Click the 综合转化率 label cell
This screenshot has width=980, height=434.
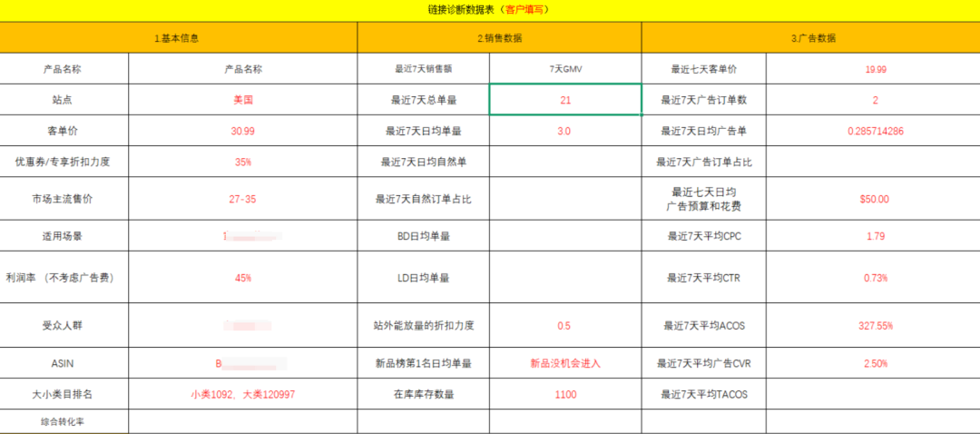(64, 422)
